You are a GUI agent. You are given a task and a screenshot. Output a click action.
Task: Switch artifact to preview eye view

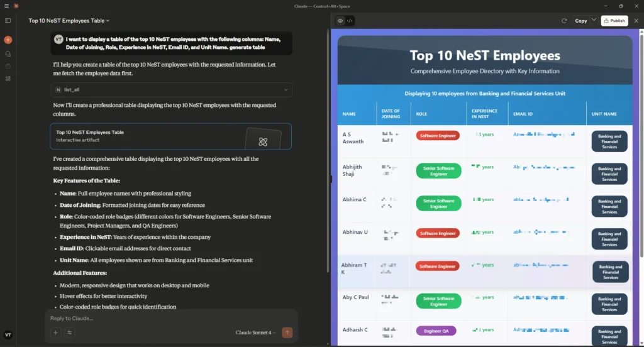[340, 21]
